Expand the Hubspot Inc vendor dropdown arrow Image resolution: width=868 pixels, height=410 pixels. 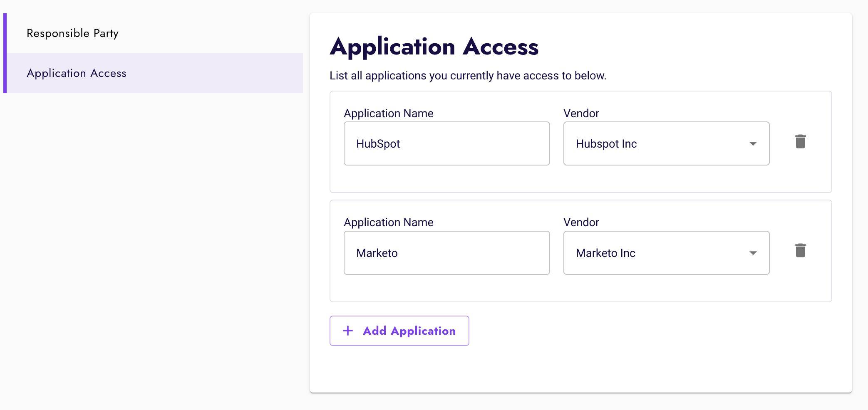(x=753, y=144)
